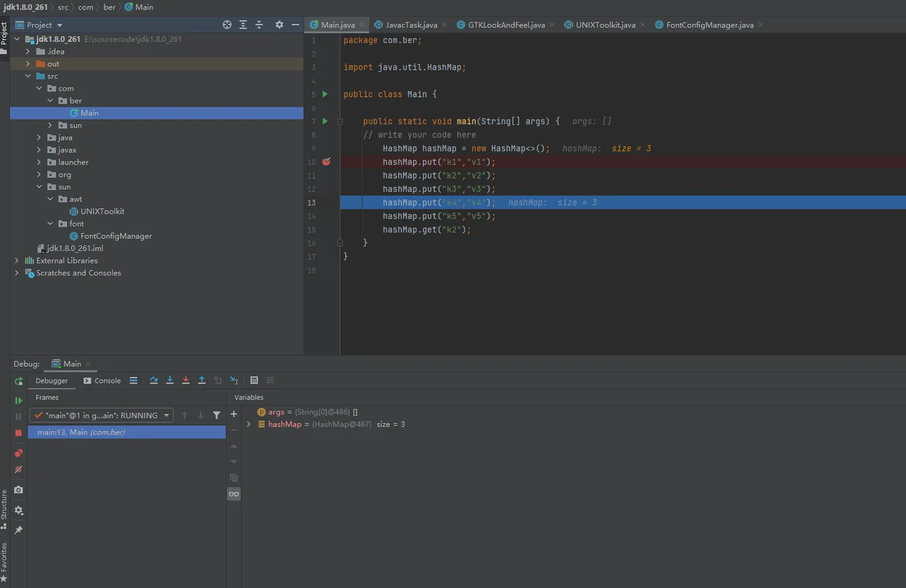This screenshot has height=588, width=906.
Task: Pause the running program
Action: [x=19, y=417]
